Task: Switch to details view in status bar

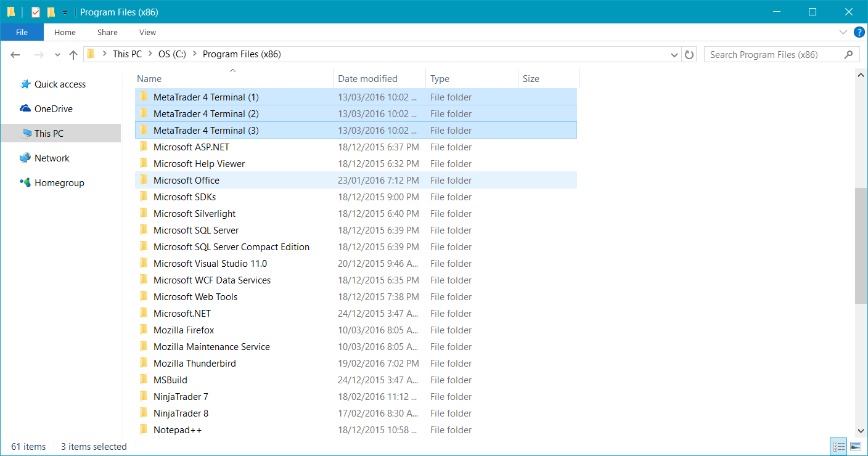Action: pyautogui.click(x=838, y=446)
